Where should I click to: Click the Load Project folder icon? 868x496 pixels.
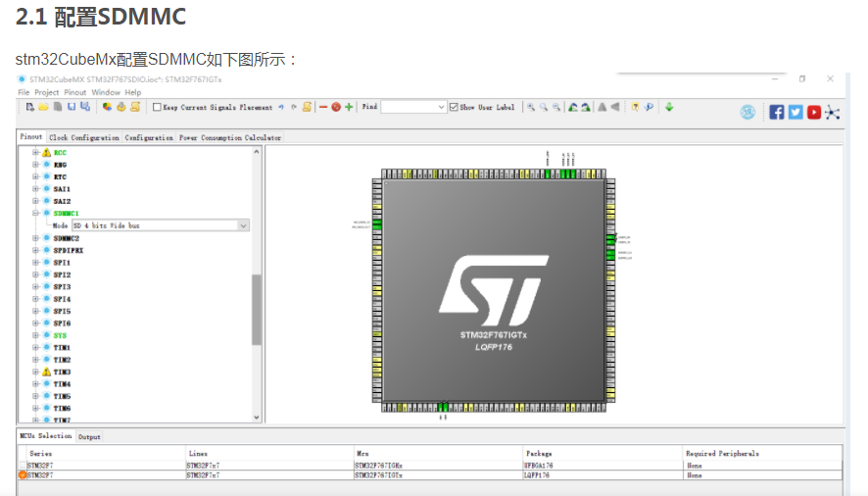[44, 107]
